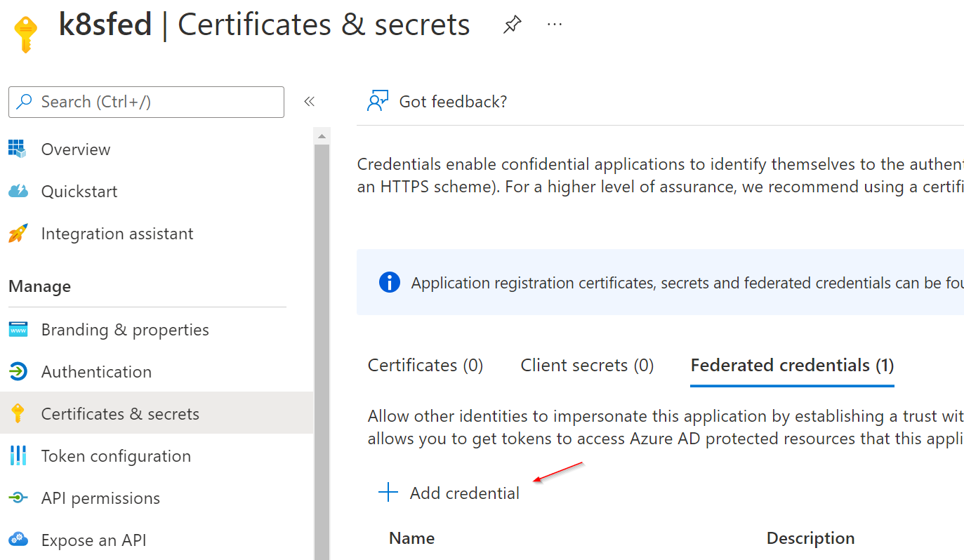Select the Federated credentials (1) tab

(x=792, y=366)
